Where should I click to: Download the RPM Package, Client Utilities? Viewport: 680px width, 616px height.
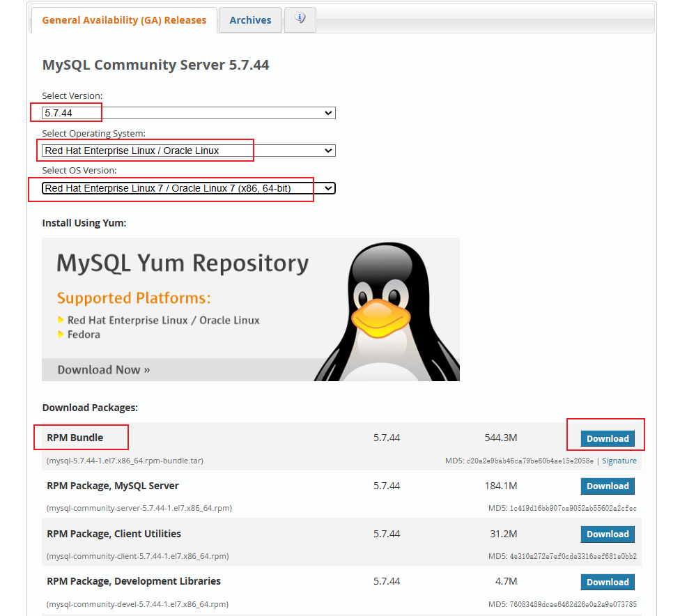coord(607,534)
